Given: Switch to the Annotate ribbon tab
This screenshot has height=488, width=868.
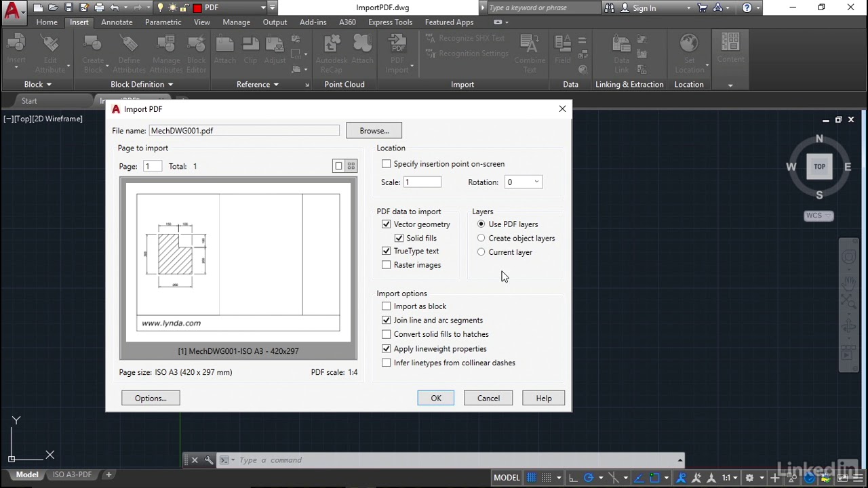Looking at the screenshot, I should pos(117,22).
